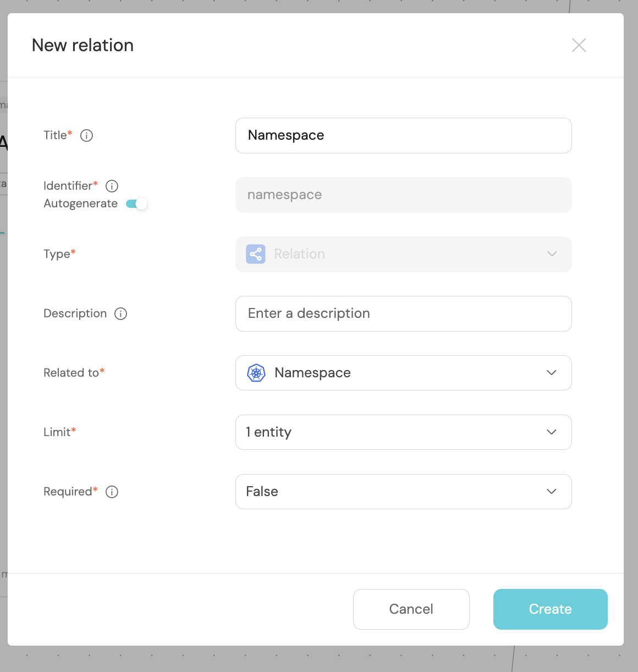Expand the Type dropdown chevron
Screen dimensions: 638x672
[x=552, y=254]
